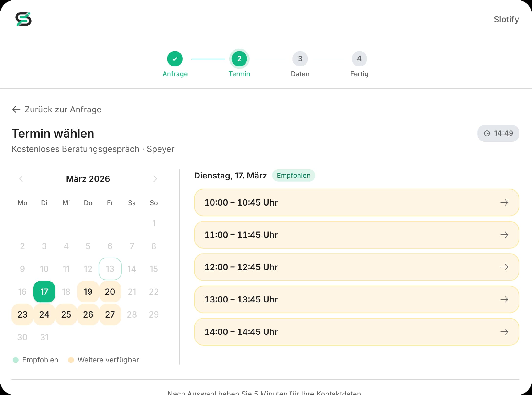Click the completed Anfrage checkmark step
Image resolution: width=532 pixels, height=395 pixels.
click(175, 59)
